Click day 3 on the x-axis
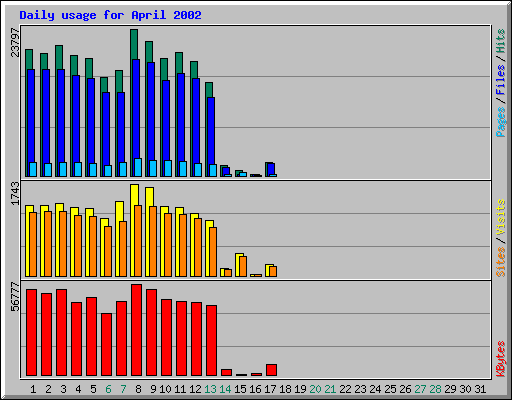 tap(63, 389)
